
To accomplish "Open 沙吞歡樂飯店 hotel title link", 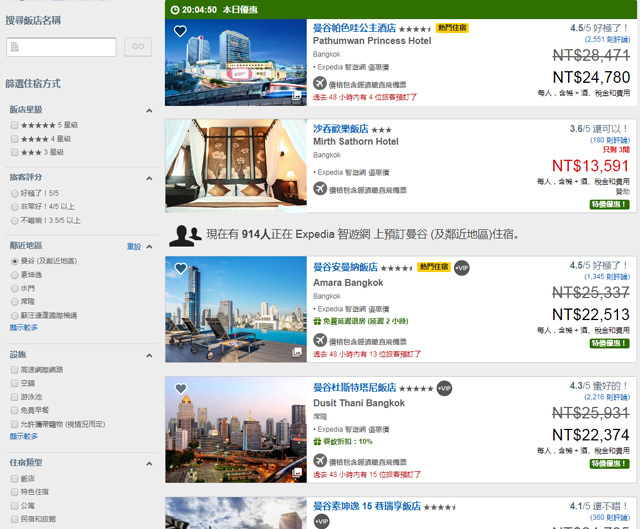I will coord(340,129).
